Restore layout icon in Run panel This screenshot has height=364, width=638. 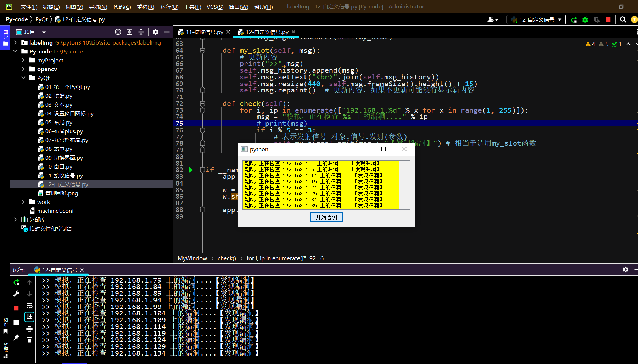pos(16,323)
